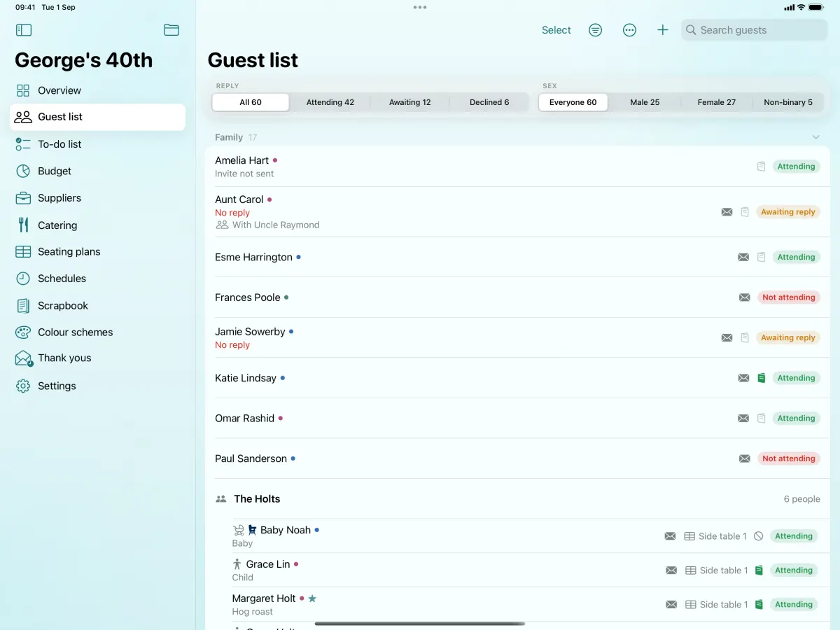
Task: Tap the Wi-Fi icon in status bar
Action: (801, 7)
